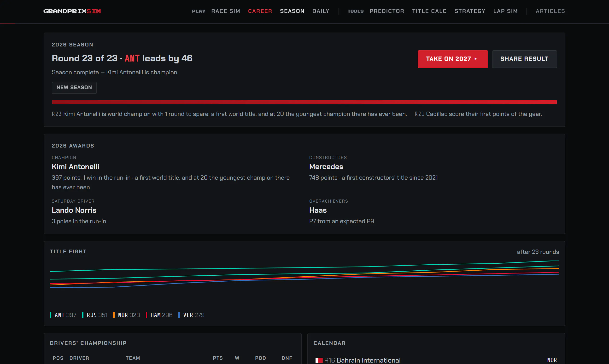Click the PTS column header
The height and width of the screenshot is (364, 609).
click(x=218, y=358)
